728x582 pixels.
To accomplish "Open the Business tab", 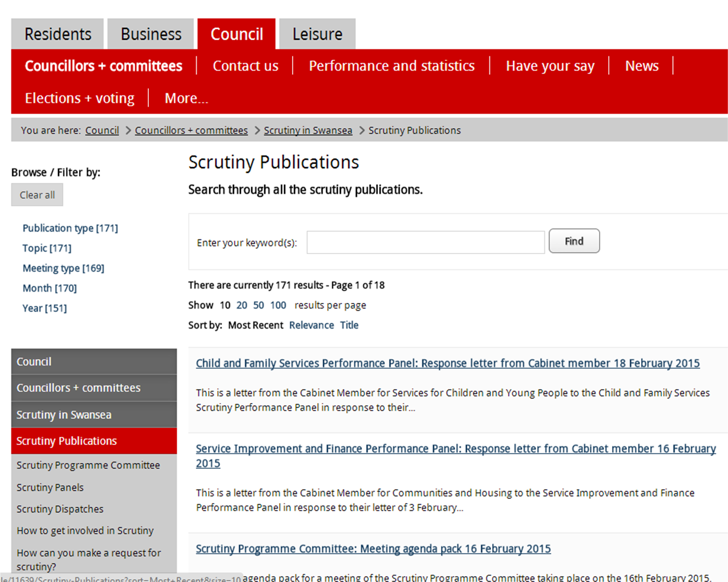I will 151,34.
